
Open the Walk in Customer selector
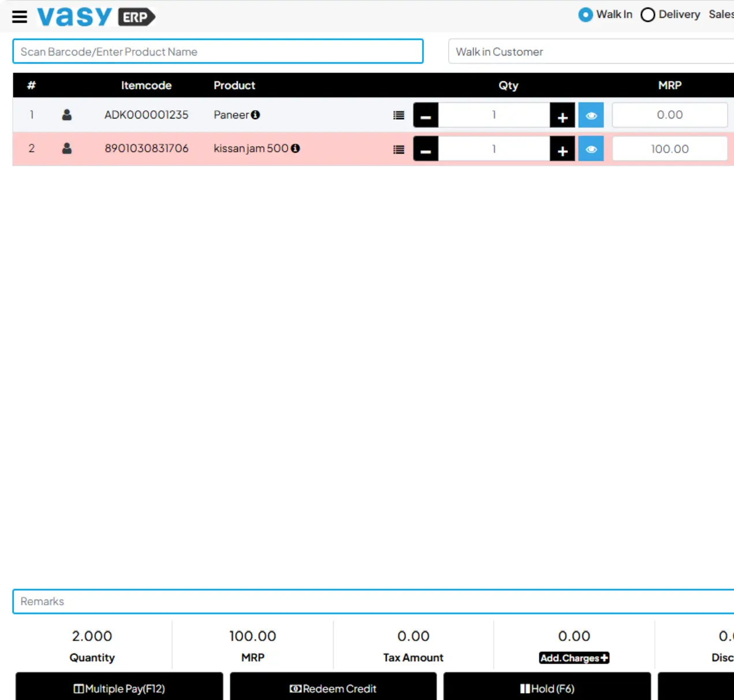click(x=589, y=51)
